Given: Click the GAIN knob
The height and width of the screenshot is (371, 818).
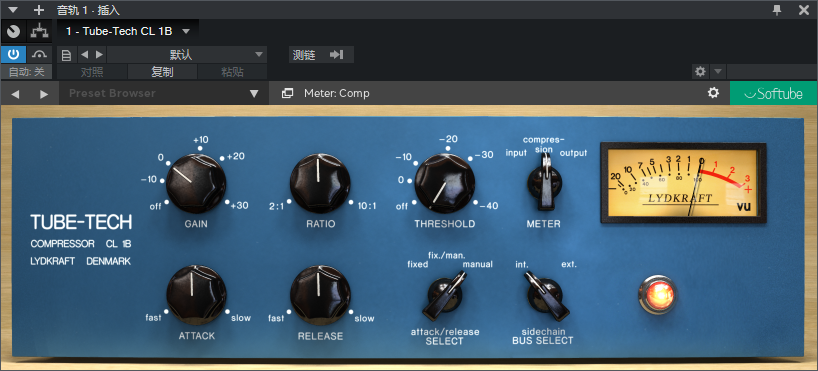Looking at the screenshot, I should click(196, 183).
